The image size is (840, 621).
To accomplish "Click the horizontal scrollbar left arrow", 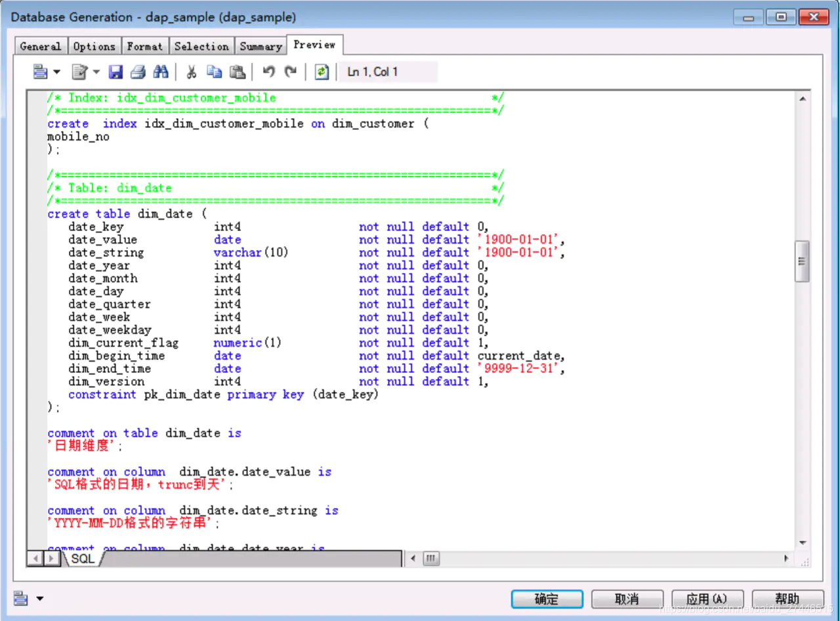I will (413, 559).
